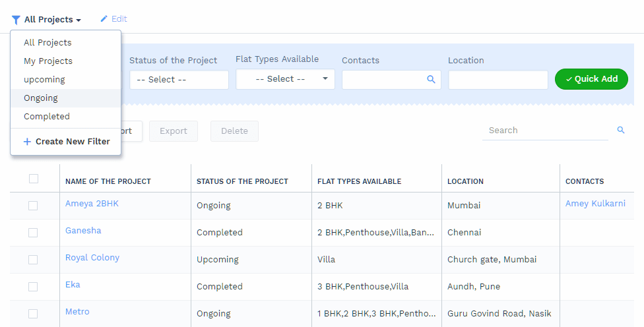Screen dimensions: 644x327
Task: Check the box for Royal Colony row
Action: (33, 260)
